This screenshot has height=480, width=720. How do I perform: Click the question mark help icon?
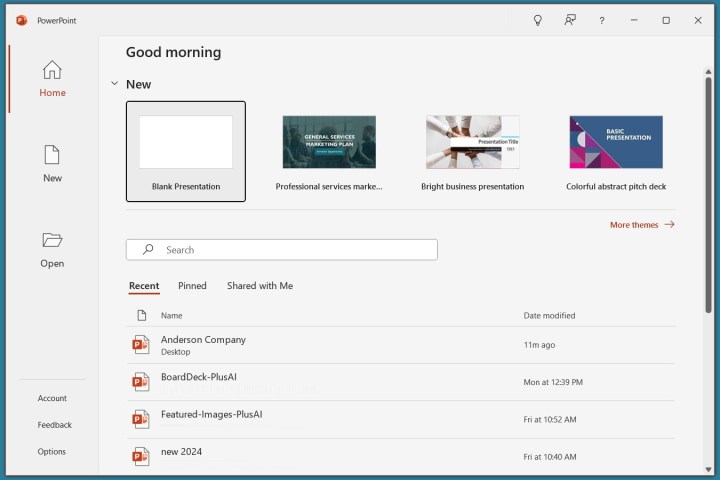(601, 20)
